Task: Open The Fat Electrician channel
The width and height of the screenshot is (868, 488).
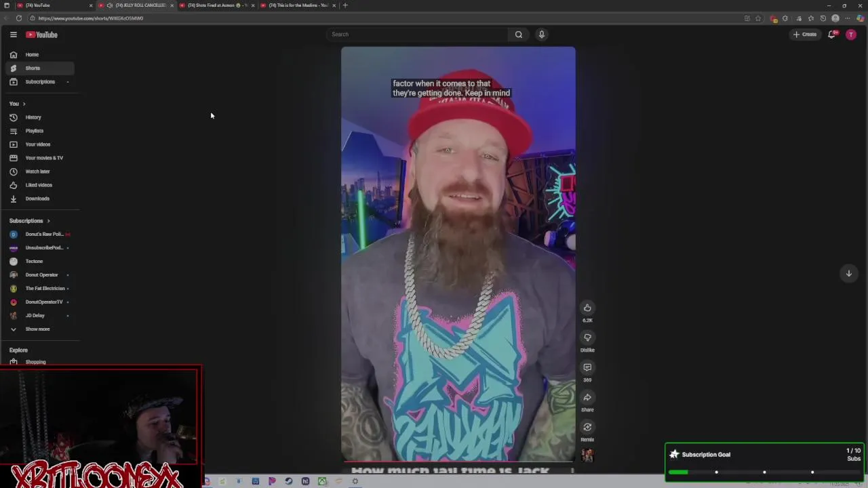Action: pos(40,288)
